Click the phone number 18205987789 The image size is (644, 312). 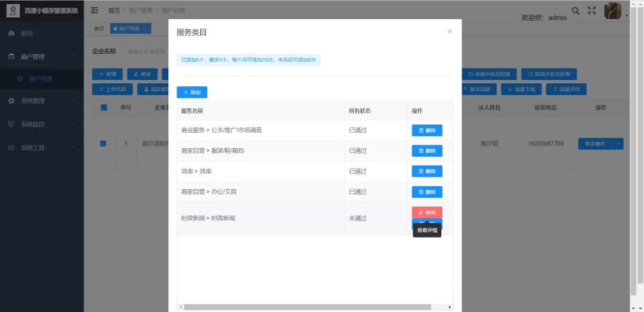coord(546,144)
